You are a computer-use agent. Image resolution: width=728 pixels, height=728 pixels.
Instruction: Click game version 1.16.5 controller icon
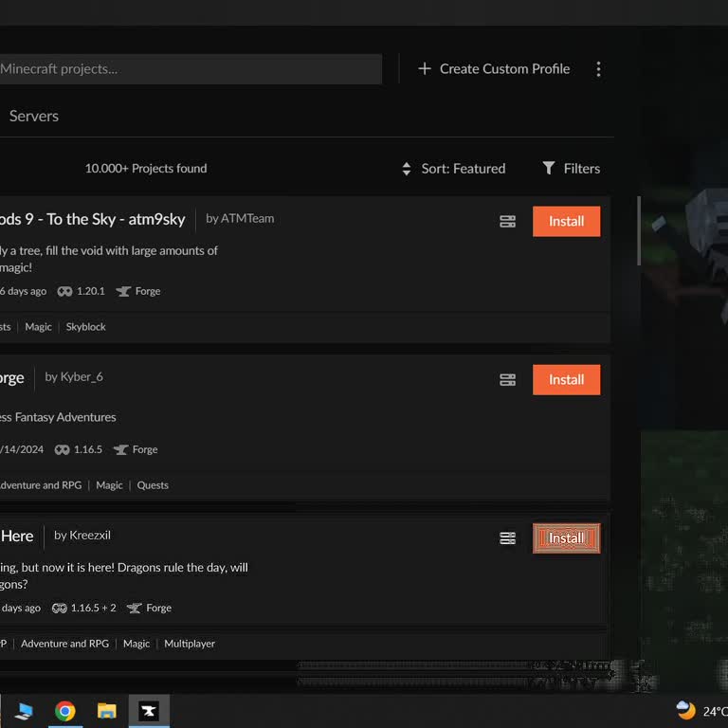(62, 449)
